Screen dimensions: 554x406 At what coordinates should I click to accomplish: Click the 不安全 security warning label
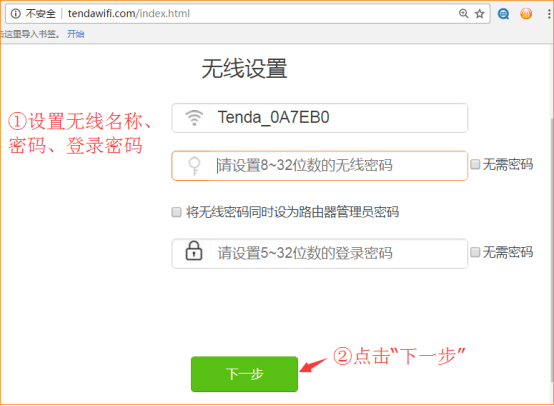click(x=41, y=14)
